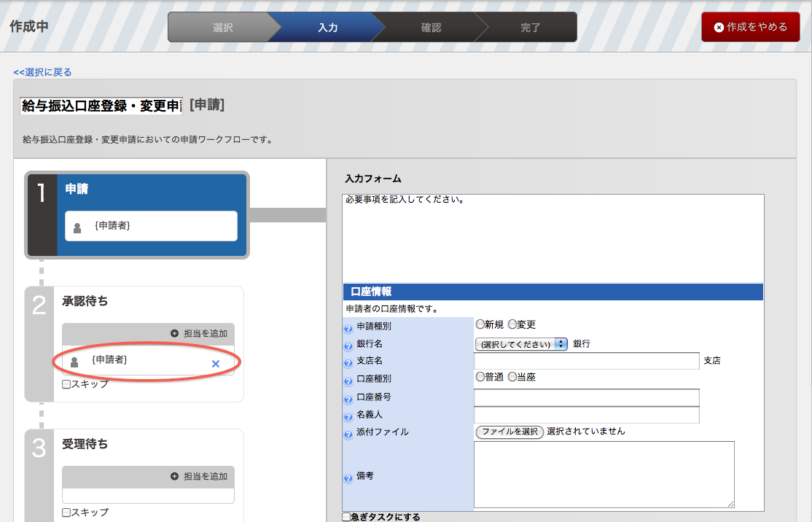Image resolution: width=812 pixels, height=522 pixels.
Task: Click the help icon beside 口座番号
Action: click(x=348, y=400)
